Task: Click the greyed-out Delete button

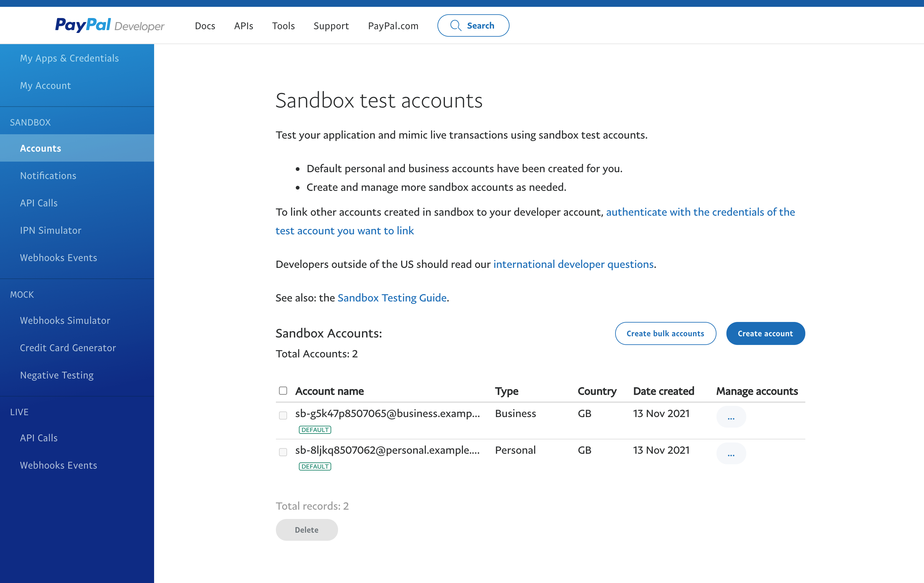Action: click(x=306, y=530)
